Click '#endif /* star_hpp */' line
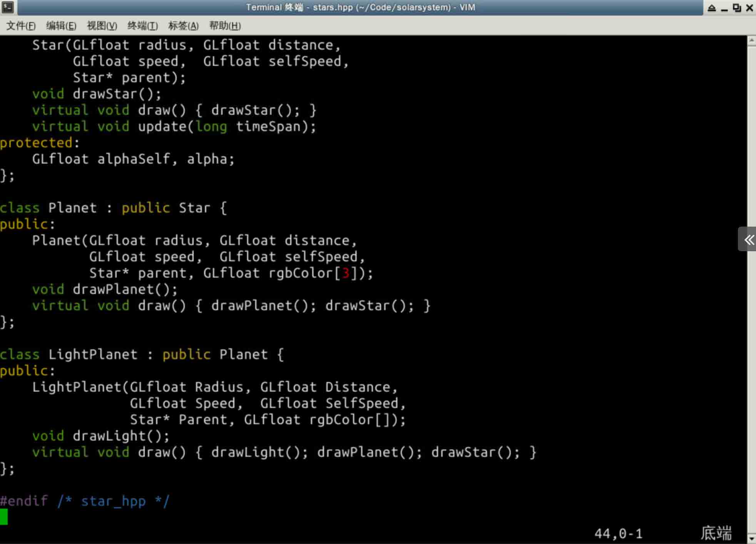The height and width of the screenshot is (544, 756). (x=85, y=501)
